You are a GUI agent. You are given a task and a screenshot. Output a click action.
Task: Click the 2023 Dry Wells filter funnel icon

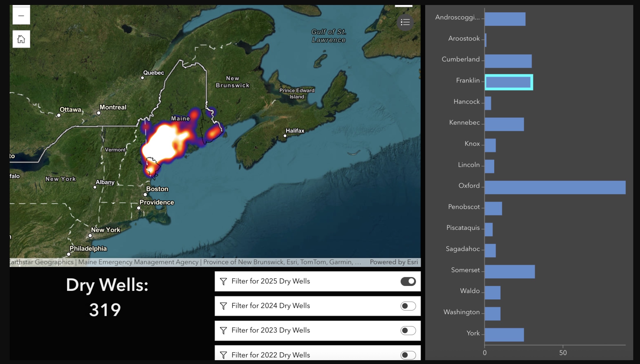223,331
